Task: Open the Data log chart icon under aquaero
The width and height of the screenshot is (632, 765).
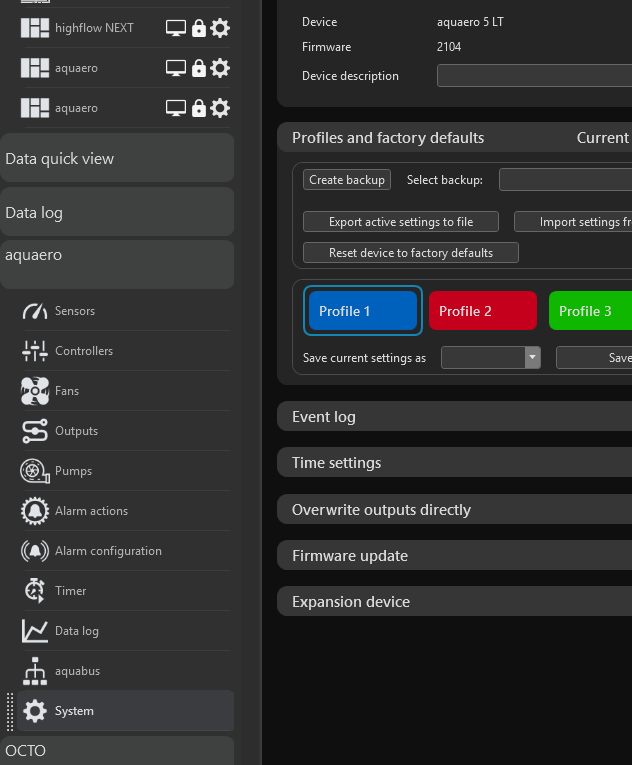Action: pyautogui.click(x=35, y=631)
